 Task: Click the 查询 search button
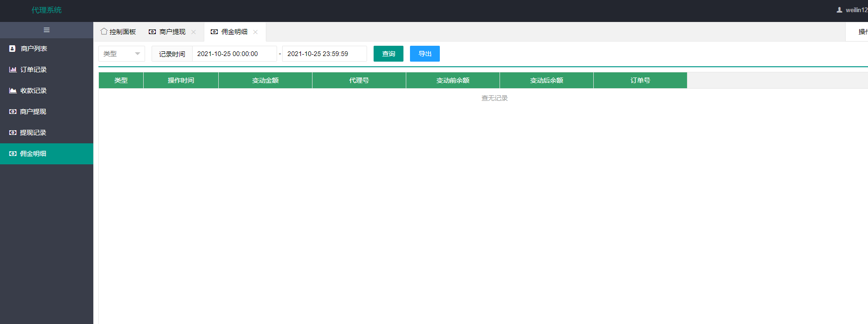[389, 54]
